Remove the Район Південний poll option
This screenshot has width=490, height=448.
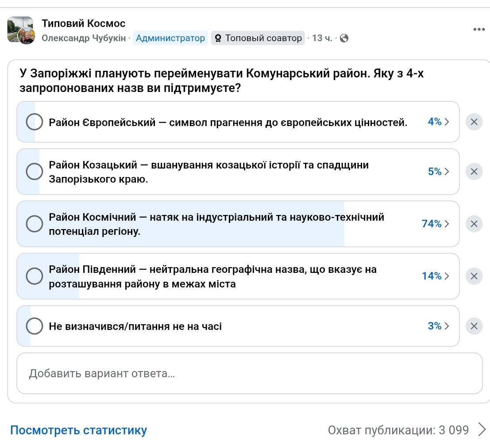click(x=474, y=276)
